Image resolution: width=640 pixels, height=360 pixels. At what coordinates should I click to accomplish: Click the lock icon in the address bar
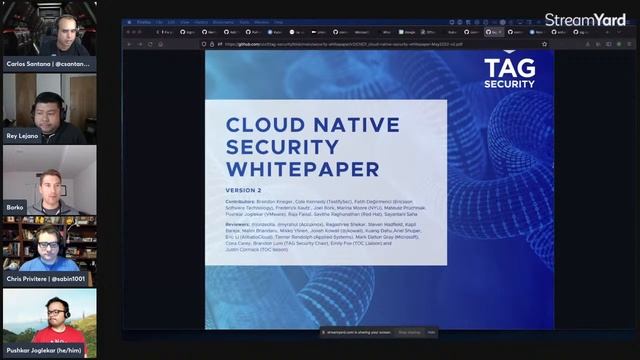pyautogui.click(x=212, y=44)
